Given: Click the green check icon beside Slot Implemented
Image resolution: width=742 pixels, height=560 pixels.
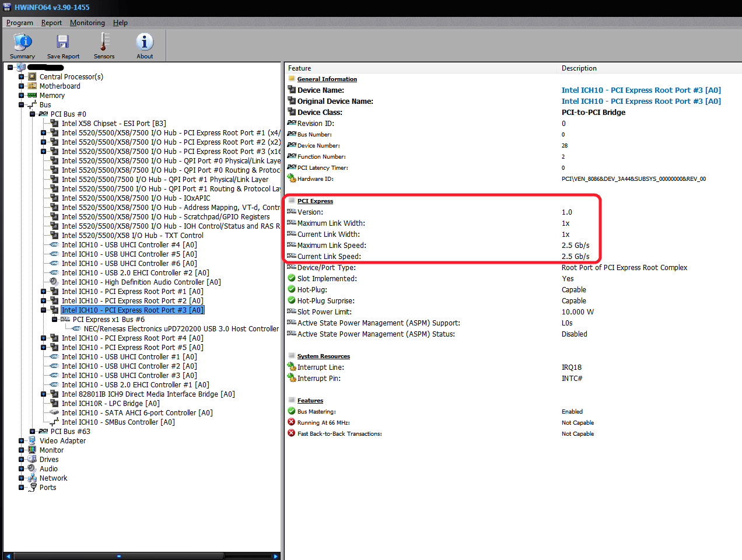Looking at the screenshot, I should (x=292, y=278).
